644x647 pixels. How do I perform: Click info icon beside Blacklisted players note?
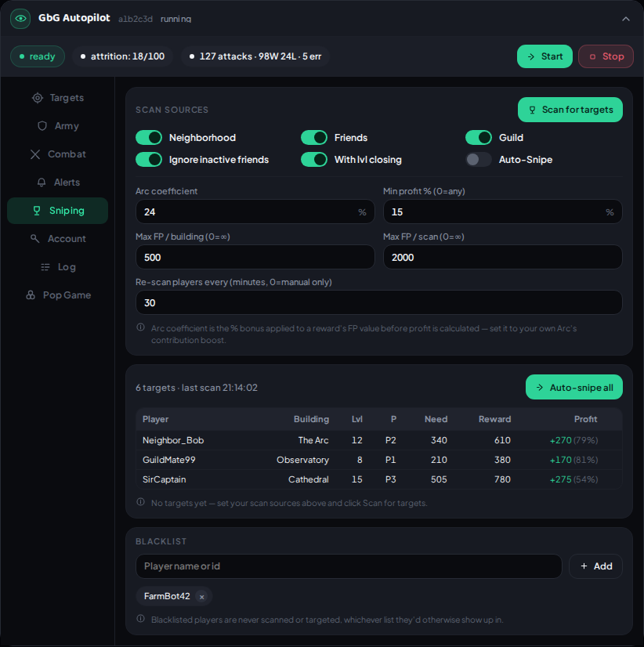141,619
